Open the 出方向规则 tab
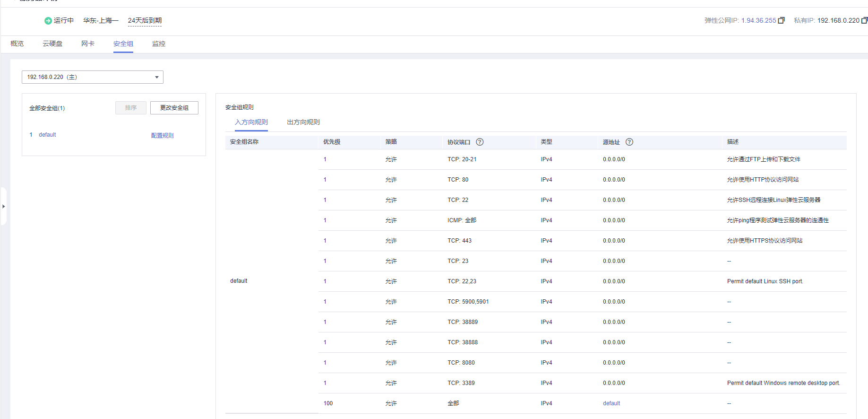Viewport: 868px width, 419px height. (x=303, y=122)
